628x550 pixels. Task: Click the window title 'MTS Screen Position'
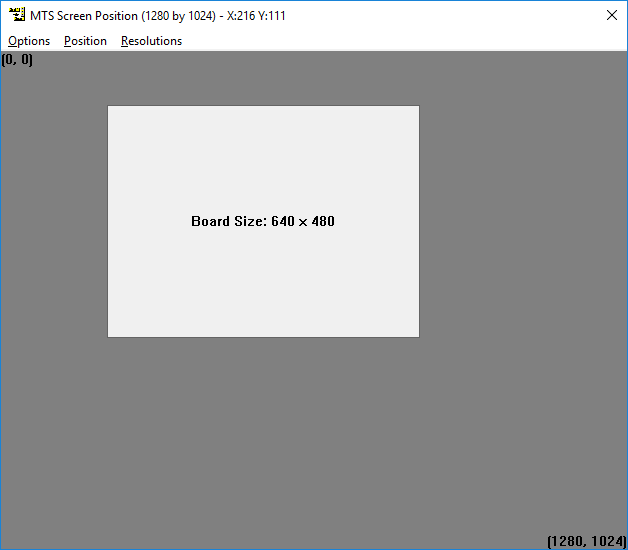click(84, 16)
